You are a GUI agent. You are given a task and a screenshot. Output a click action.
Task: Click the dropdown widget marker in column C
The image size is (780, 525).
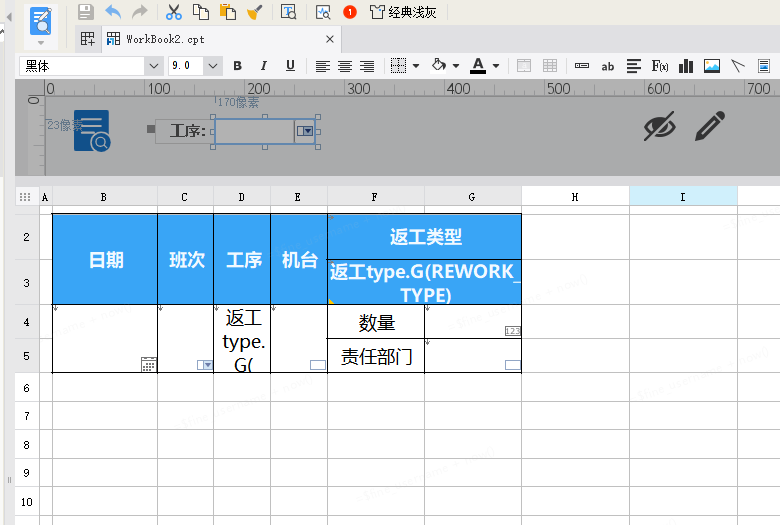pos(204,365)
